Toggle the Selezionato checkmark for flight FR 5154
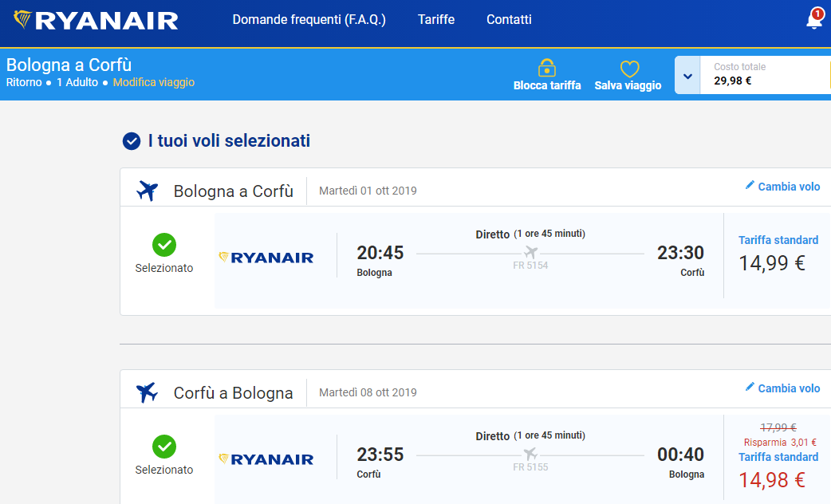The image size is (831, 504). [164, 244]
